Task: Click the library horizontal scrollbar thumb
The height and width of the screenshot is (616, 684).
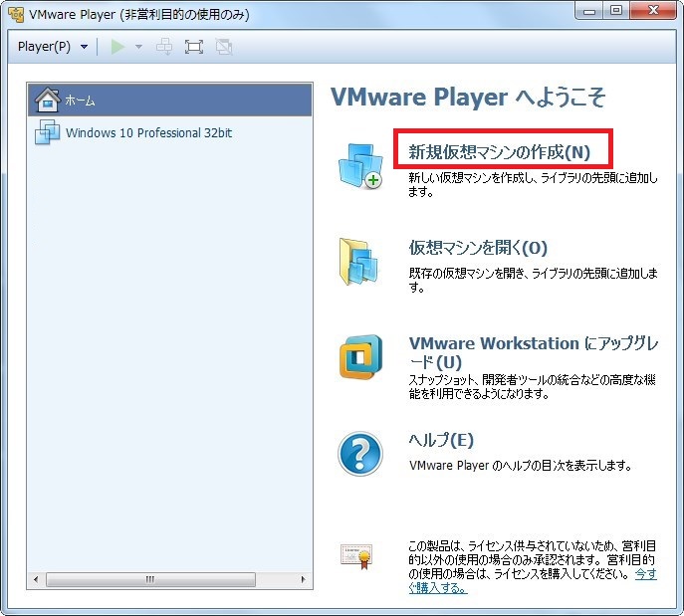Action: pos(150,579)
